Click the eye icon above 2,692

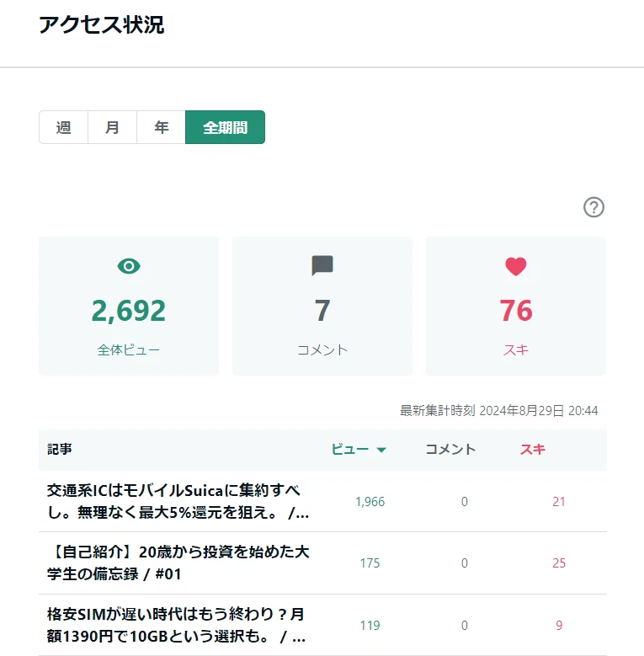click(x=129, y=266)
